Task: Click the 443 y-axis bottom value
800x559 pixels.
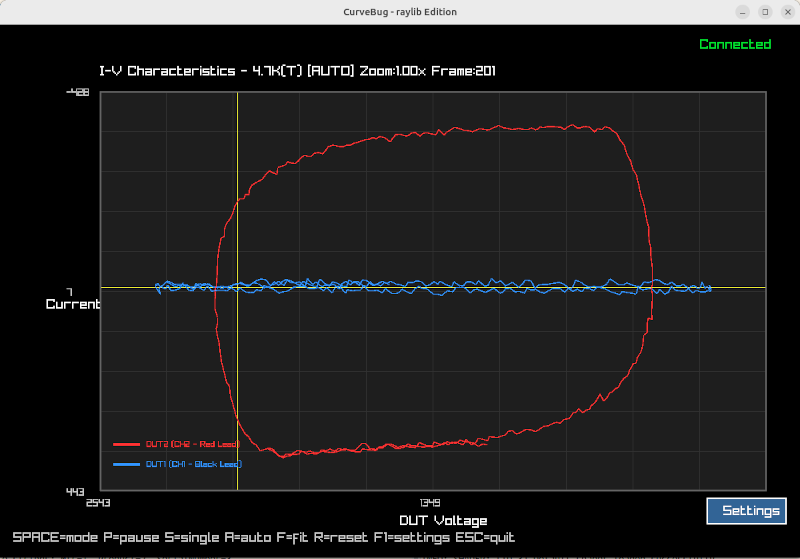Action: pos(77,491)
